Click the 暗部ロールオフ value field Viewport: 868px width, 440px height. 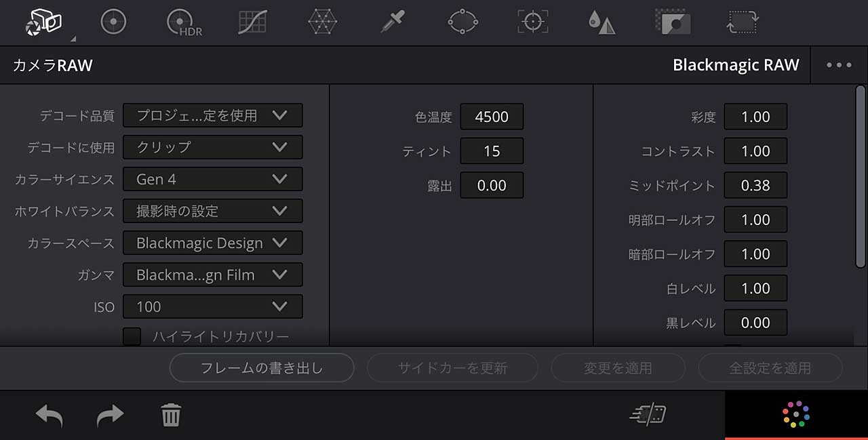pos(755,254)
